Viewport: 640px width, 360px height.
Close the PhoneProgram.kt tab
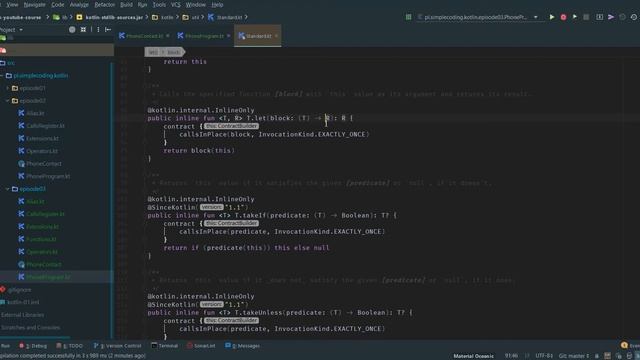pyautogui.click(x=228, y=36)
